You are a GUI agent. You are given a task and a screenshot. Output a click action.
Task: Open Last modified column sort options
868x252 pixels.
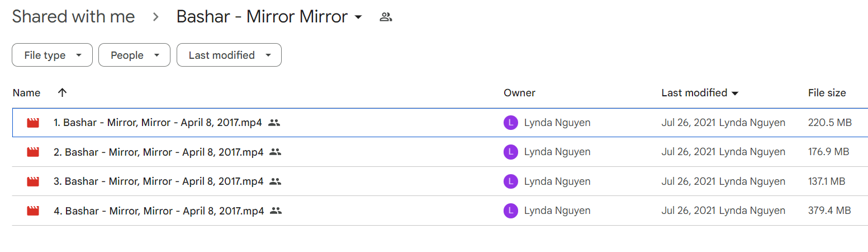[x=700, y=93]
